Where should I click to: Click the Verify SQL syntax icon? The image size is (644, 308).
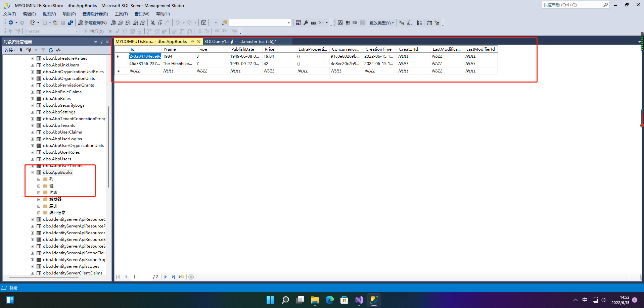(409, 23)
